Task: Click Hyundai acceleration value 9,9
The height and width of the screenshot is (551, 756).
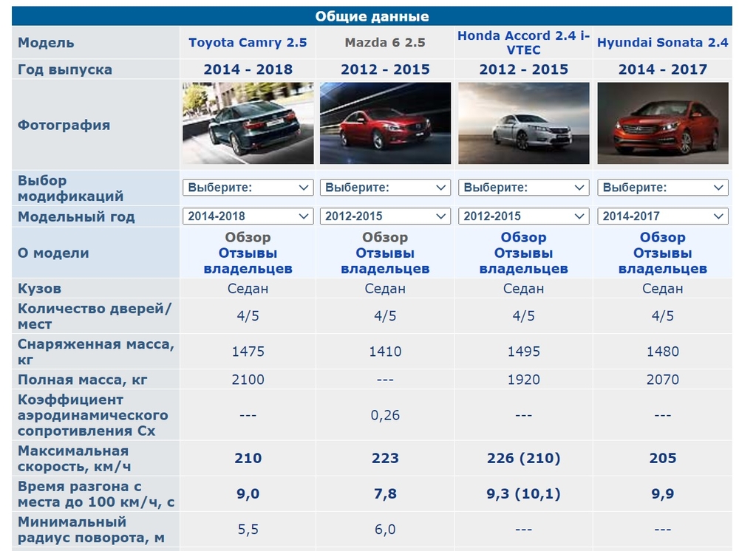Action: (x=663, y=493)
